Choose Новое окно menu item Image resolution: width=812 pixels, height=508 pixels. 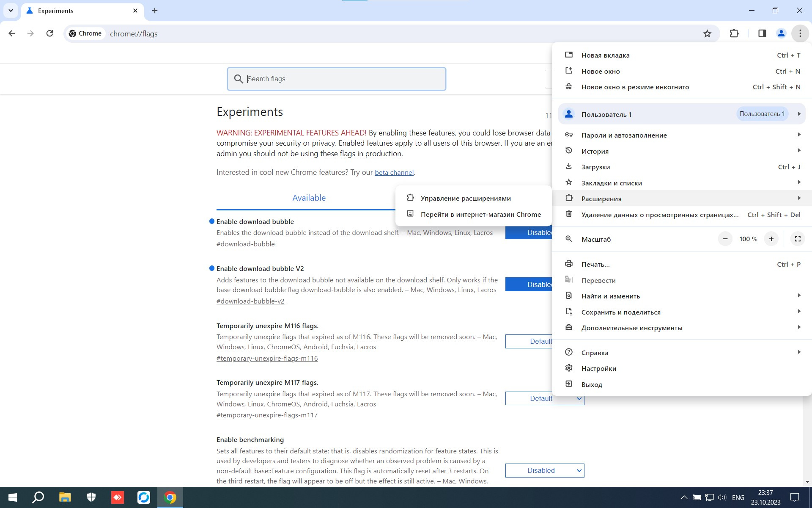point(682,71)
